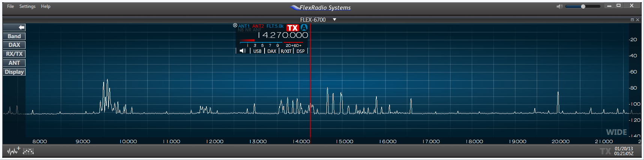Click the 01/20/13 date display

tap(624, 149)
